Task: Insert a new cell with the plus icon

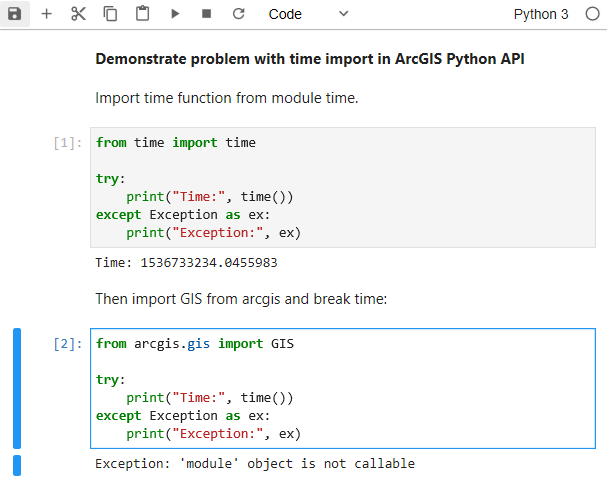Action: (46, 14)
